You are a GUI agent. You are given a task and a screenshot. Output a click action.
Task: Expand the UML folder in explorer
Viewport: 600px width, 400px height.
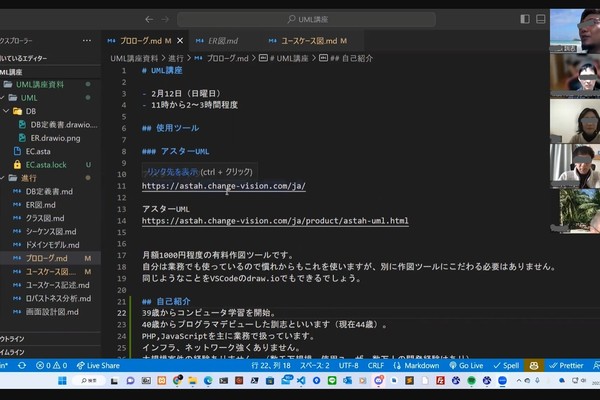[x=29, y=98]
